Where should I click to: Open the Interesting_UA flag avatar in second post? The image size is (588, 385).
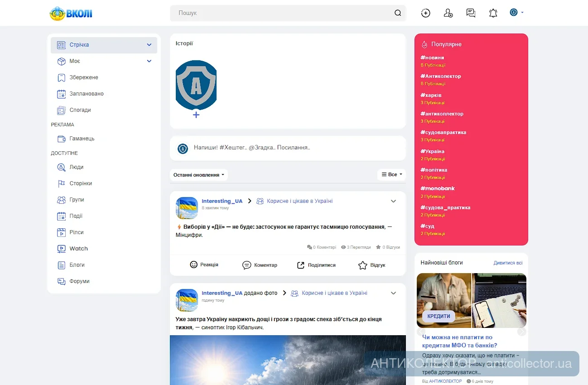[x=187, y=300]
